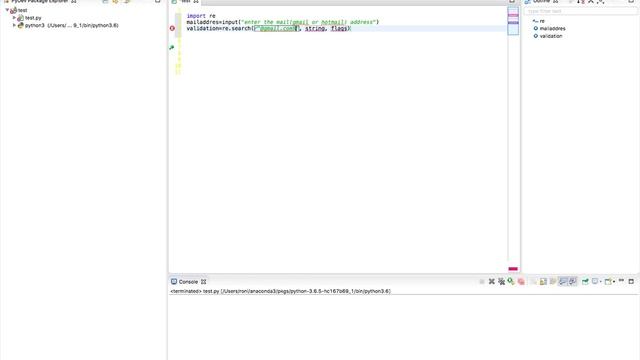Pin the Console view

585,282
